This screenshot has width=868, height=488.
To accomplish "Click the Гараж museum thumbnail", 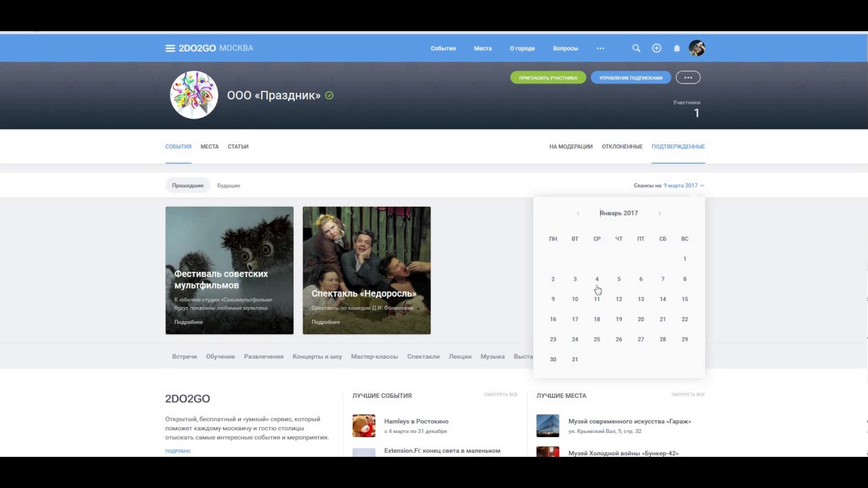I will 548,426.
